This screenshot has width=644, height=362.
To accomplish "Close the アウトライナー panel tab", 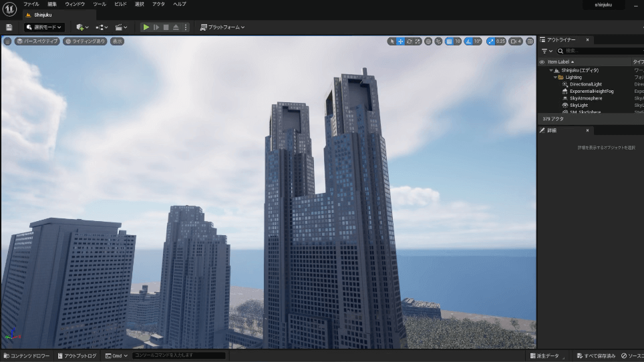I will [x=587, y=40].
